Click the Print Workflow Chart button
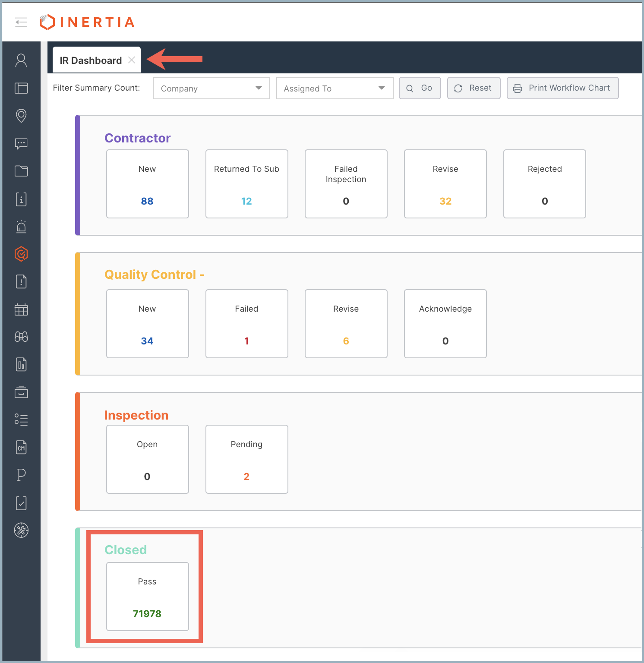This screenshot has width=644, height=663. (x=562, y=88)
